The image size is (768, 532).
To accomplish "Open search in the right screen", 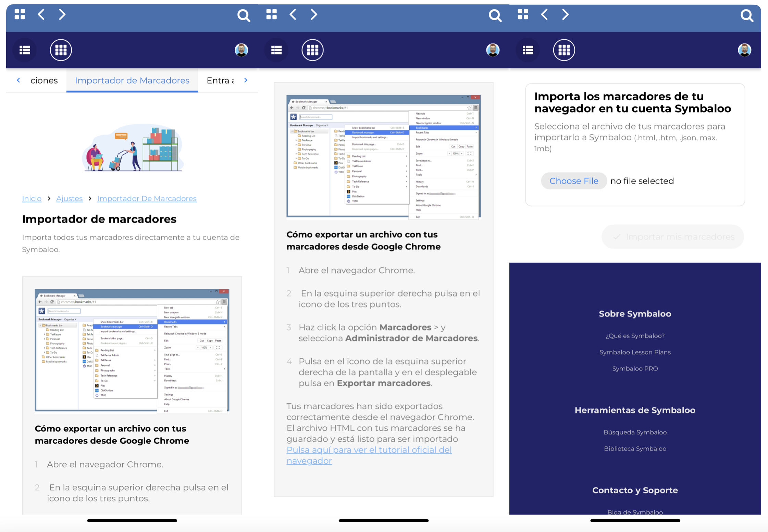I will click(747, 15).
